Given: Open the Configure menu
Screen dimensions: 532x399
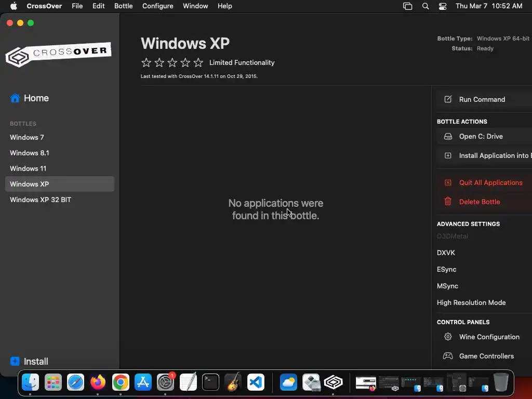Looking at the screenshot, I should pyautogui.click(x=158, y=6).
